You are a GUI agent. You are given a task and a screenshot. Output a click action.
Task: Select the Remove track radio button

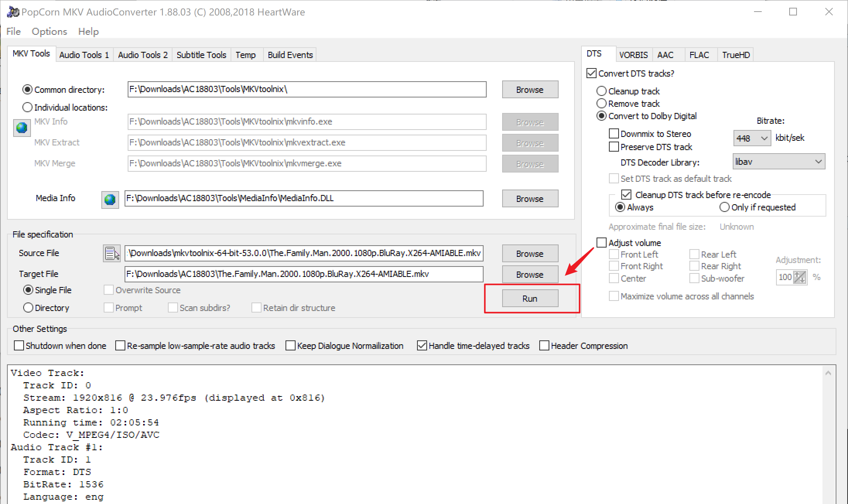pos(602,104)
